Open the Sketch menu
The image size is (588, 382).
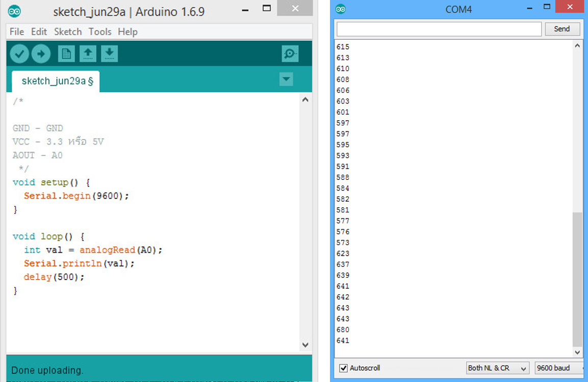point(68,32)
